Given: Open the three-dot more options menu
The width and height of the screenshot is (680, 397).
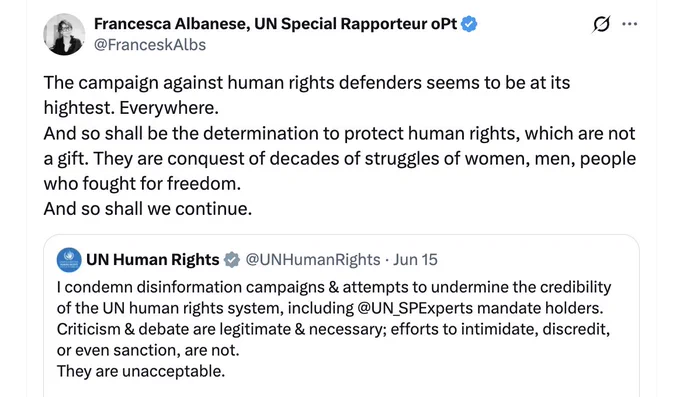Looking at the screenshot, I should coord(629,24).
